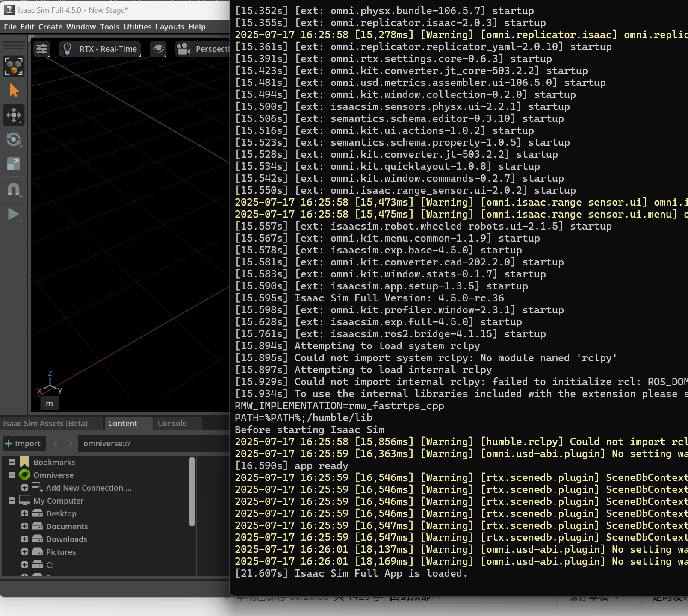Open the File menu
The height and width of the screenshot is (616, 688).
tap(10, 27)
